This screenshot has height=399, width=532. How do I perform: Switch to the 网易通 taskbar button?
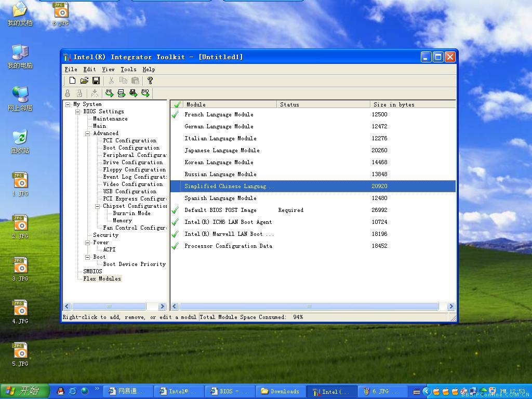coord(128,392)
